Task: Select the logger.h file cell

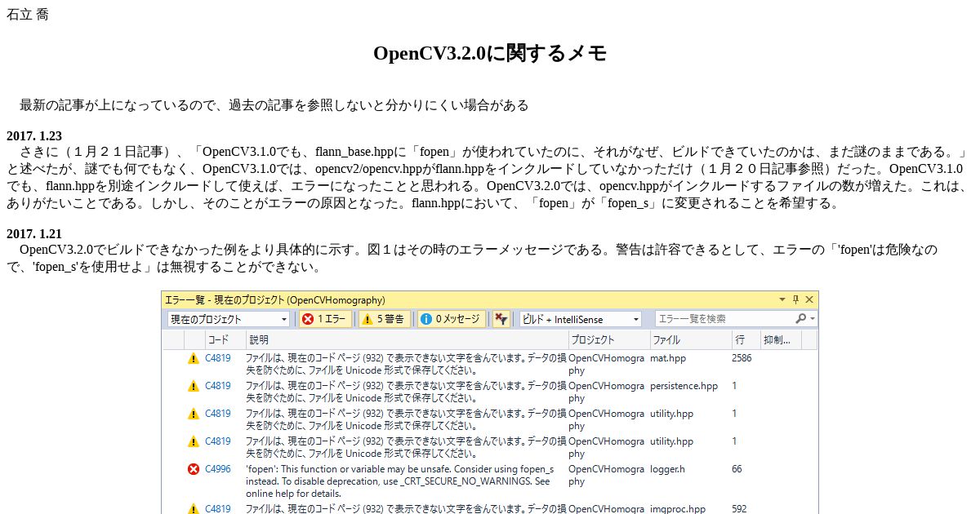Action: [667, 469]
